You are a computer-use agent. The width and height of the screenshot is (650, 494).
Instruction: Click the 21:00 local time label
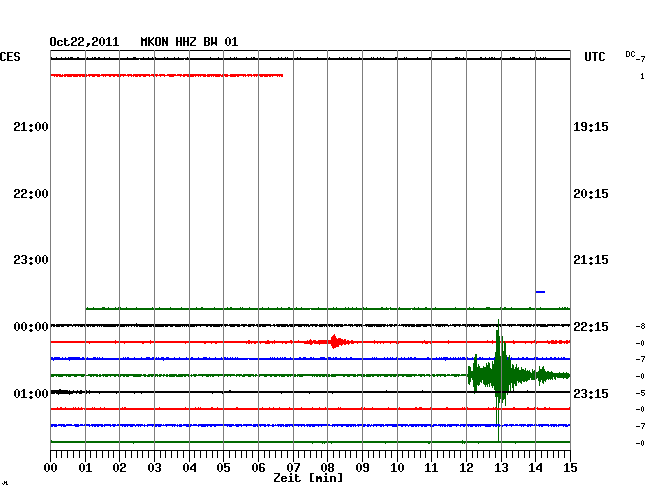tap(31, 127)
